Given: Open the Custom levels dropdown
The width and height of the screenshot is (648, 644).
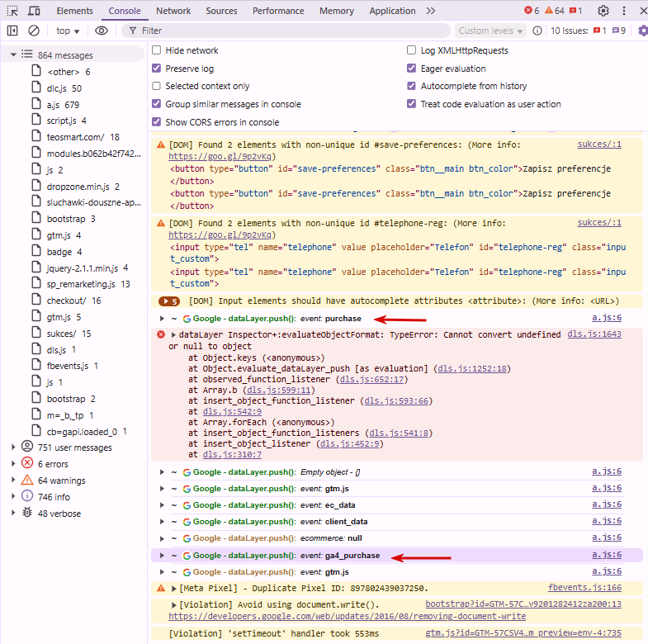Looking at the screenshot, I should coord(490,31).
